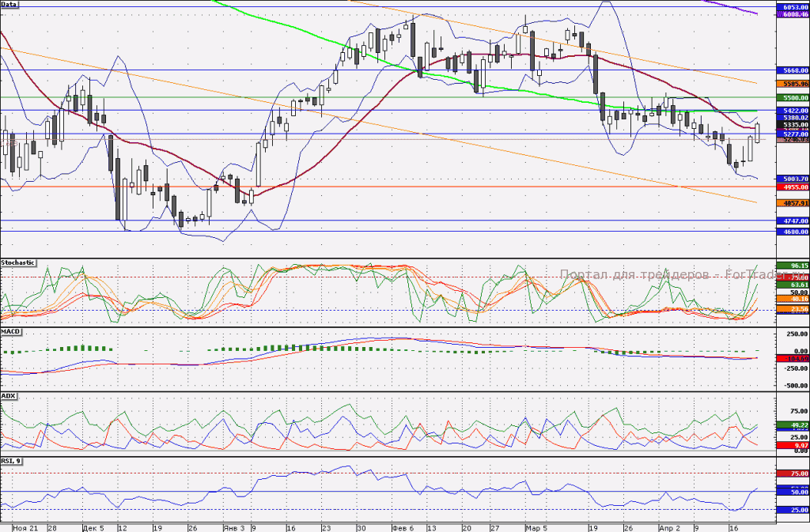This screenshot has width=810, height=532.
Task: Select the blue 5668.00 level tag
Action: tap(793, 70)
